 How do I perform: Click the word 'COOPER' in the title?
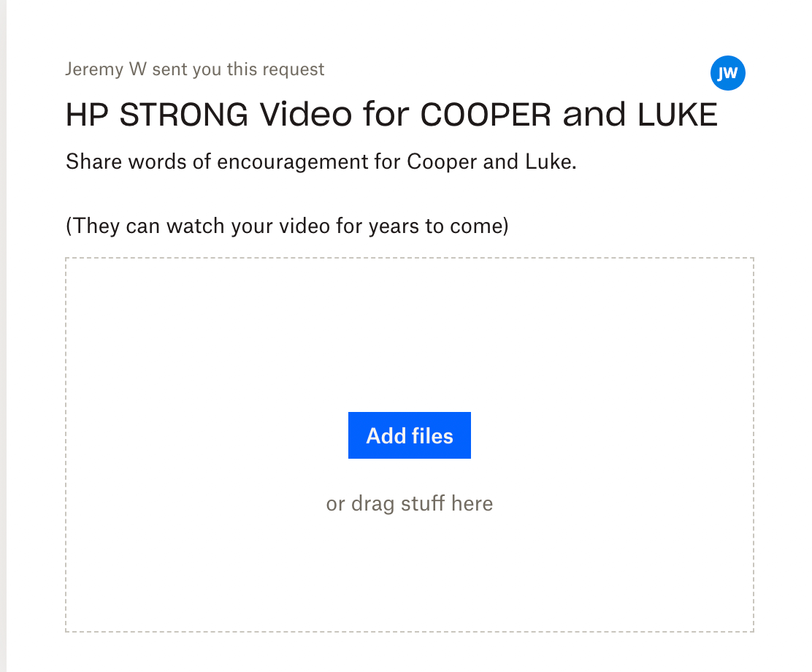[x=486, y=115]
